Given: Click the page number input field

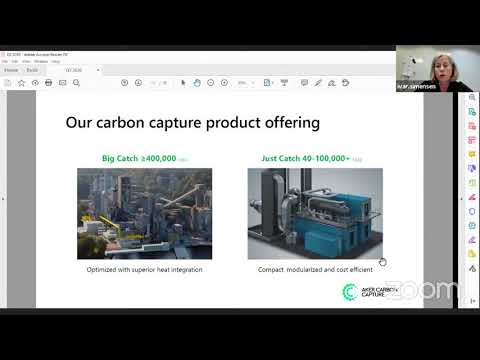Looking at the screenshot, I should (x=153, y=83).
